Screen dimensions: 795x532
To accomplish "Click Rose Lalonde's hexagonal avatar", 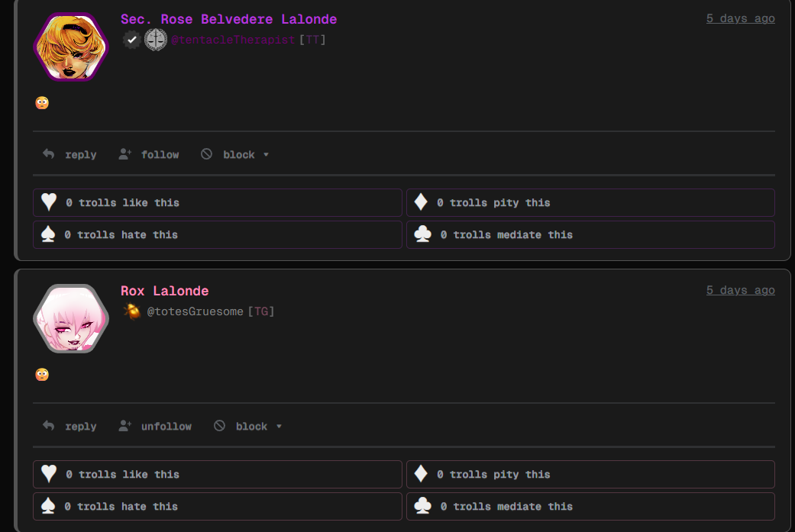I will click(71, 47).
